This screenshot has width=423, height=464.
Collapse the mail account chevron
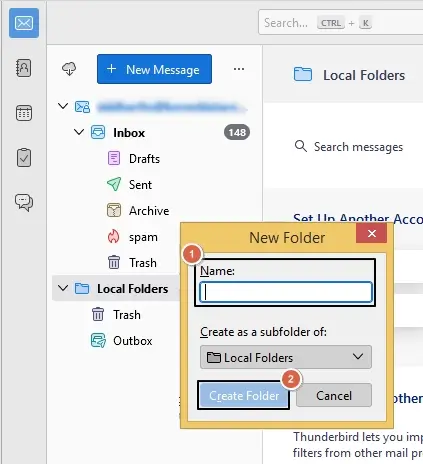click(x=63, y=106)
